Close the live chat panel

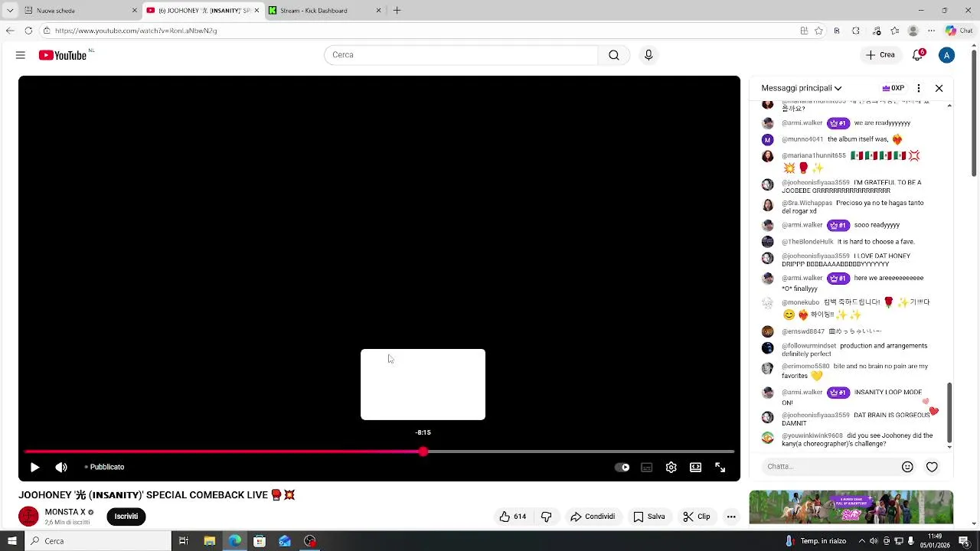(x=939, y=88)
